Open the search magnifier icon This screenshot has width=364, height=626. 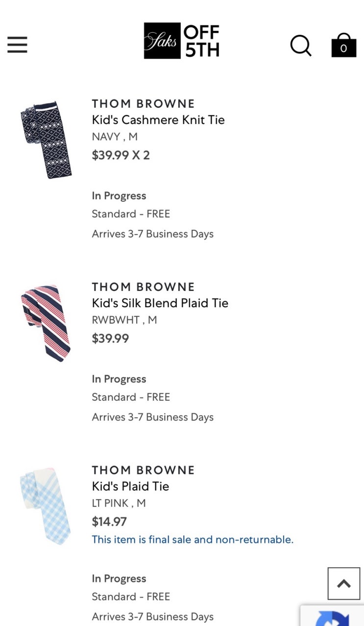click(301, 46)
